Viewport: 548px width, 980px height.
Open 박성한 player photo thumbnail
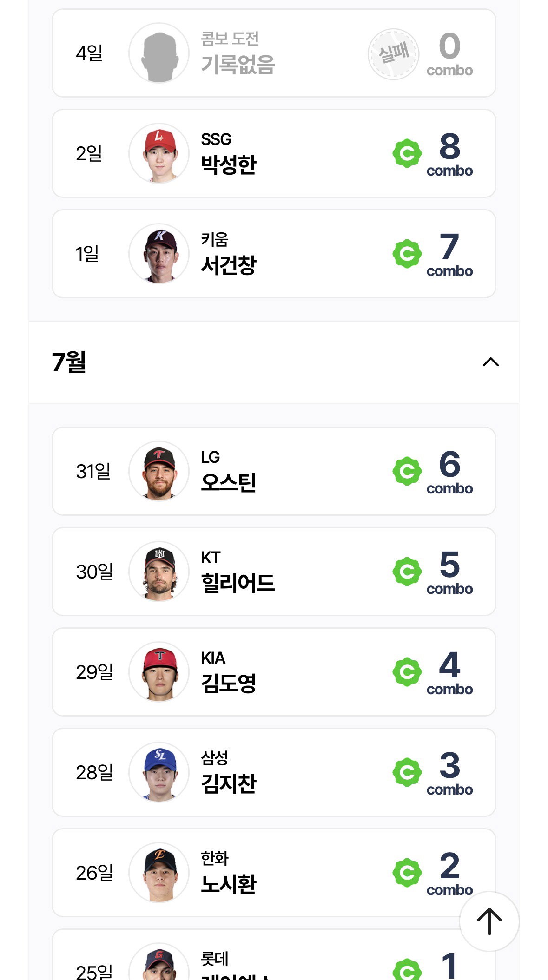pyautogui.click(x=159, y=153)
